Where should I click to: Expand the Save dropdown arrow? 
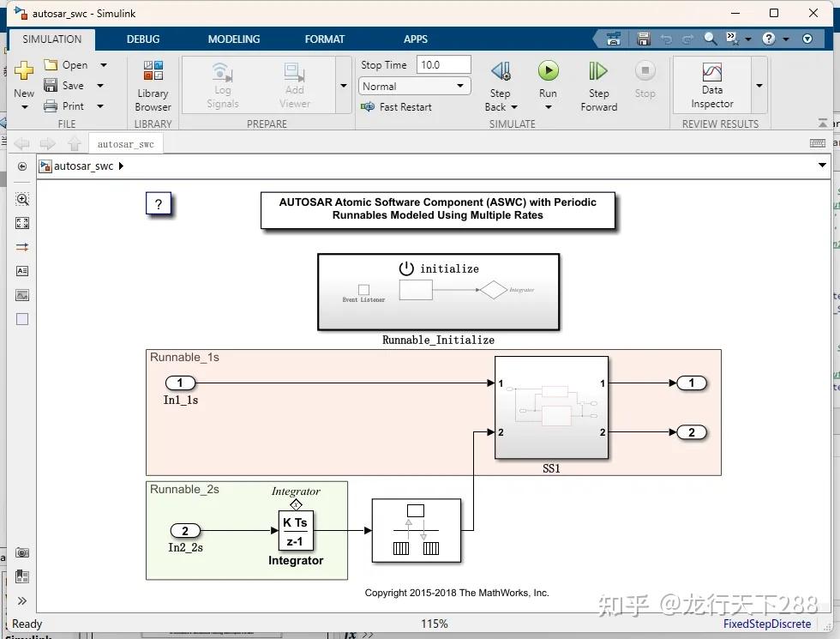[x=100, y=86]
